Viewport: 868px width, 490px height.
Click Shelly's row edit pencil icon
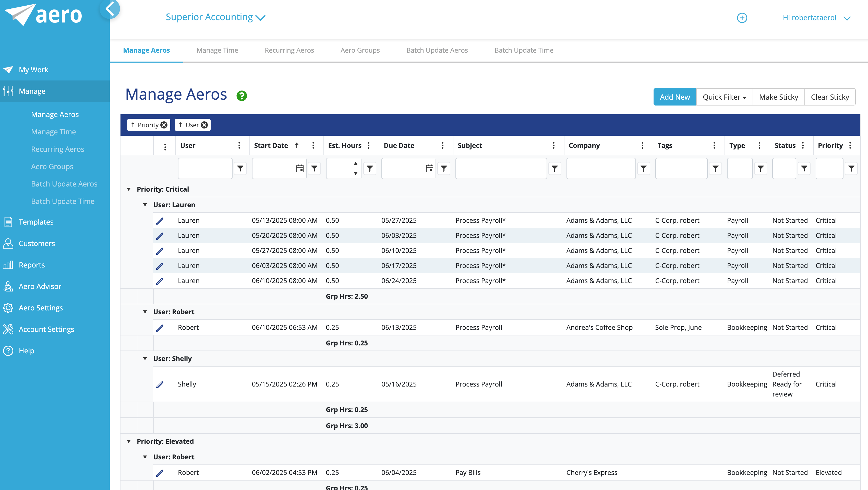pyautogui.click(x=160, y=384)
